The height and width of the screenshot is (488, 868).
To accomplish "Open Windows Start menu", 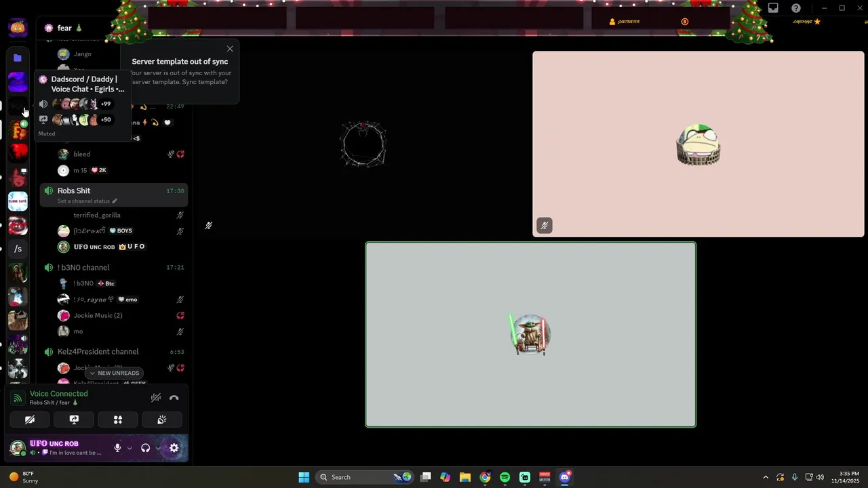I will click(x=304, y=477).
